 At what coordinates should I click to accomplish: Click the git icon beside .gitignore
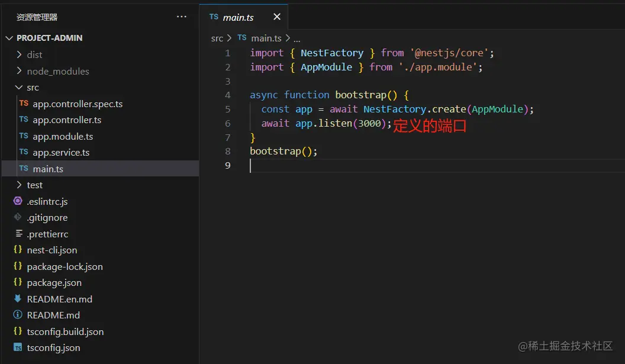(x=18, y=217)
